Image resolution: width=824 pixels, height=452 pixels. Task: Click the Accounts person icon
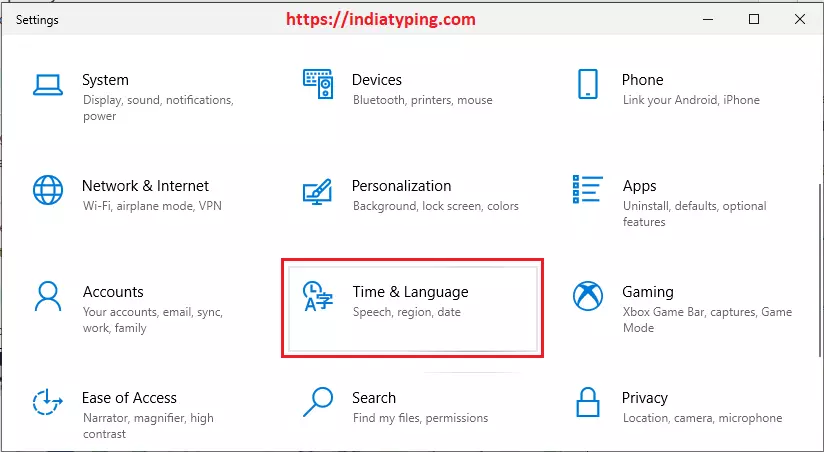point(48,296)
